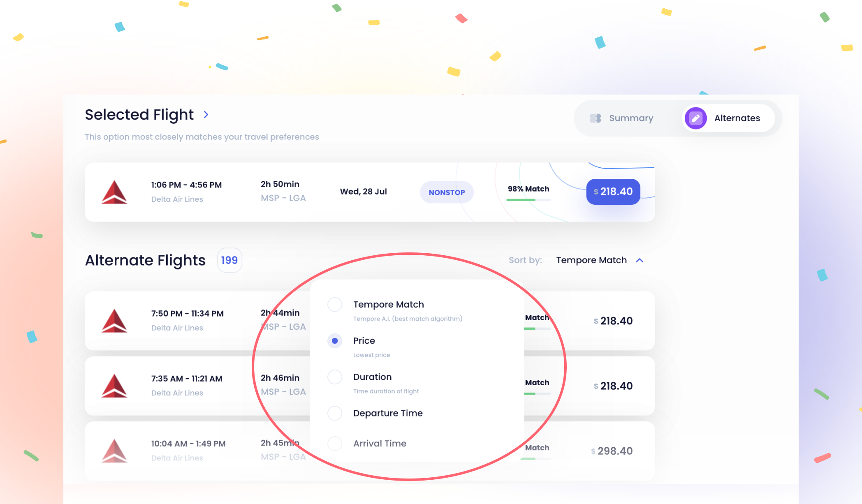
Task: Click the Delta logo on 10:04 AM flight
Action: (114, 451)
